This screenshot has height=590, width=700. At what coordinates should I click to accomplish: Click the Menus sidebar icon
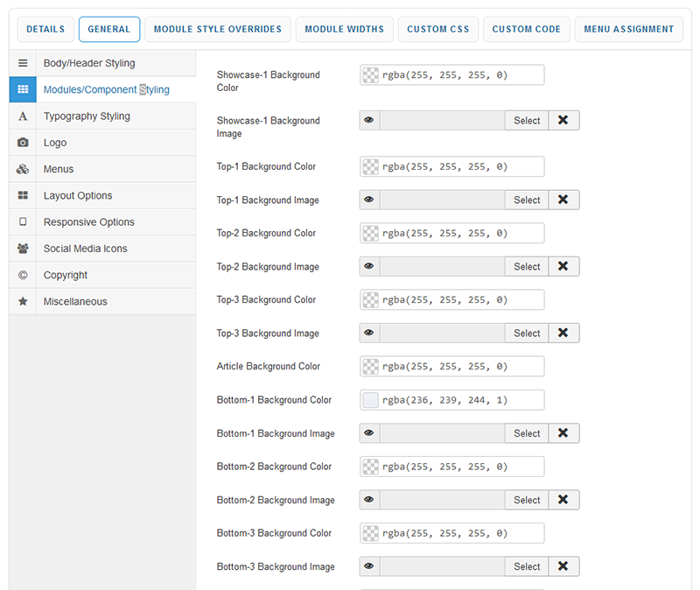[x=23, y=169]
